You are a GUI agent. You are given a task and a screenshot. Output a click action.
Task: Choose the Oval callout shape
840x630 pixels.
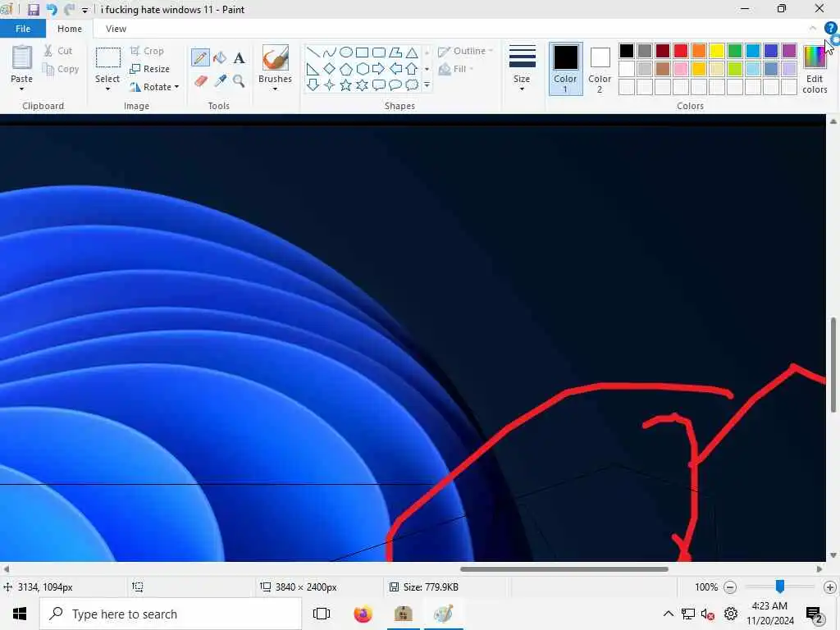coord(395,84)
